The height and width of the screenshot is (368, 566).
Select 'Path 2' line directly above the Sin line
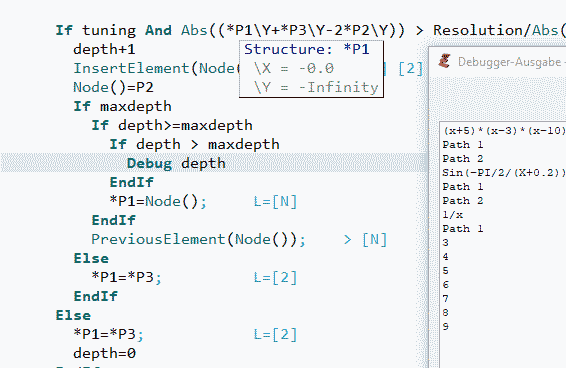463,159
